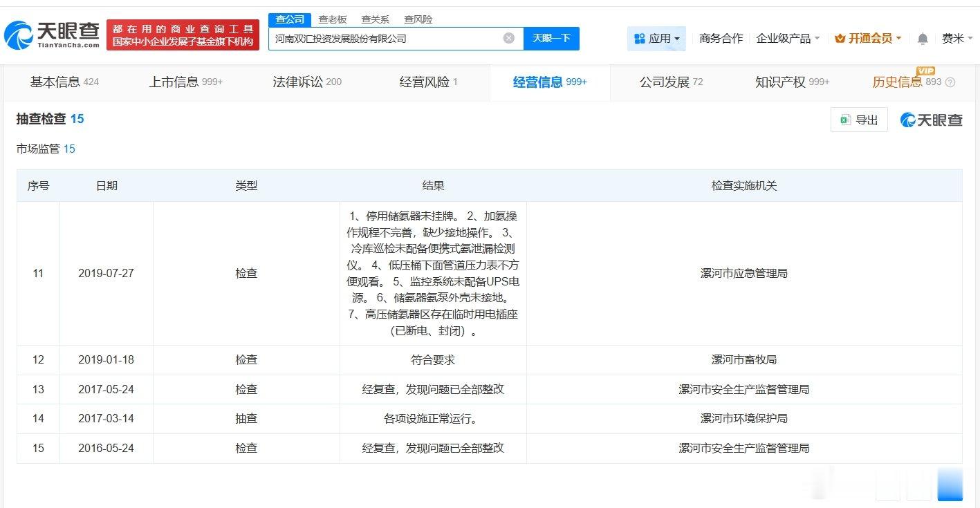Click date 2017-03-14 in row 14
The image size is (980, 508).
tap(106, 419)
